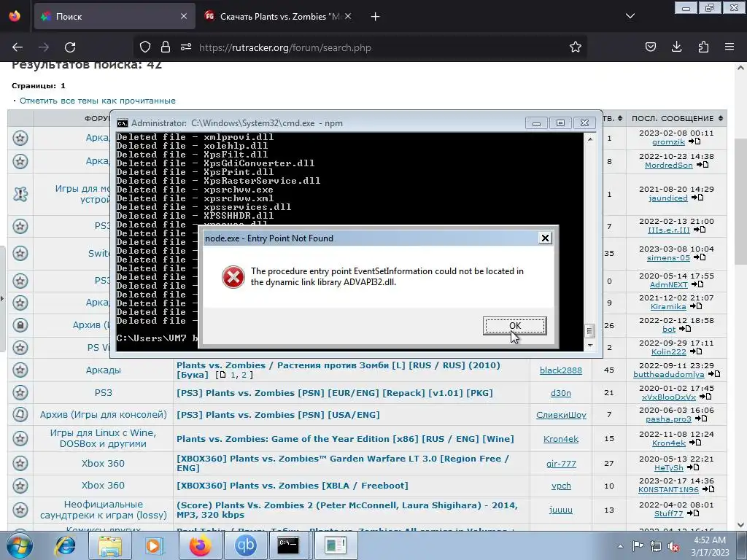This screenshot has width=747, height=560.
Task: Open author vpch profile
Action: (x=561, y=486)
